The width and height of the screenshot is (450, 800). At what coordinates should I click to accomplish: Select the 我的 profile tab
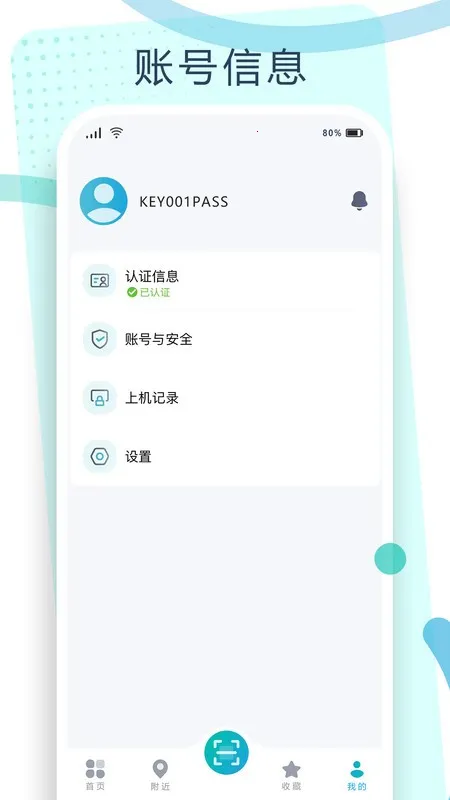(x=357, y=775)
